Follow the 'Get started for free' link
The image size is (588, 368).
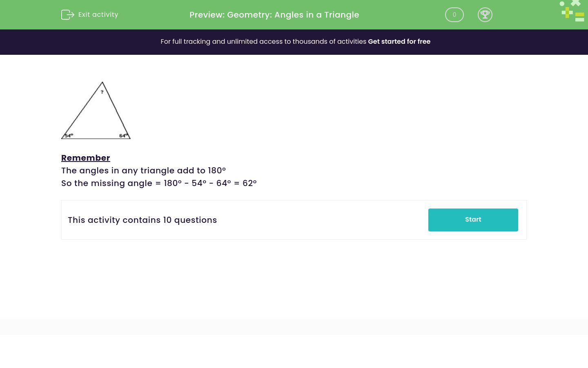[399, 42]
